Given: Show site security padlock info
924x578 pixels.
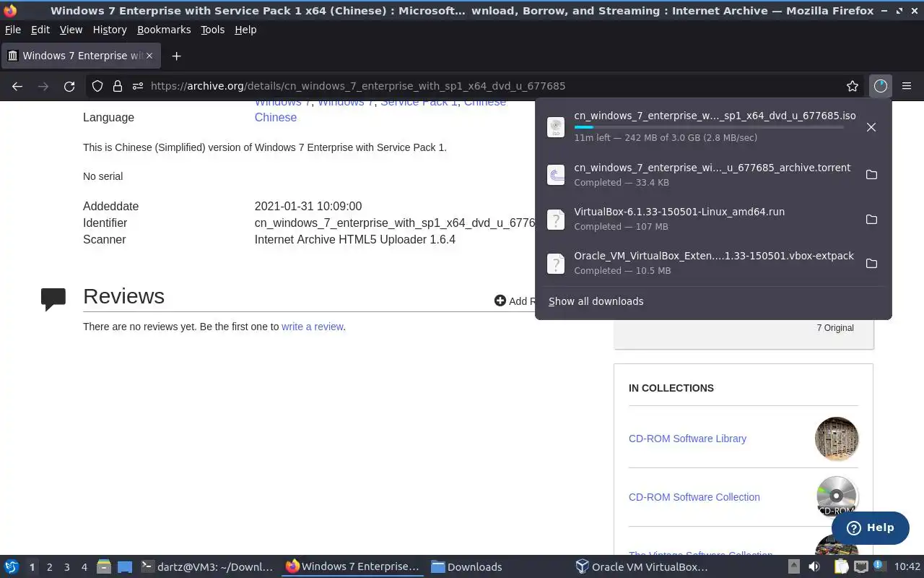Looking at the screenshot, I should click(x=118, y=86).
